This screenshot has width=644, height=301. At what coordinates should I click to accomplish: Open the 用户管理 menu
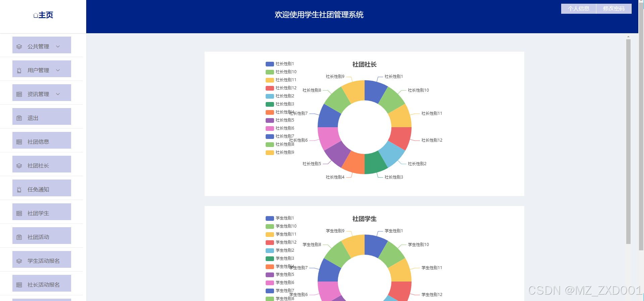(42, 69)
